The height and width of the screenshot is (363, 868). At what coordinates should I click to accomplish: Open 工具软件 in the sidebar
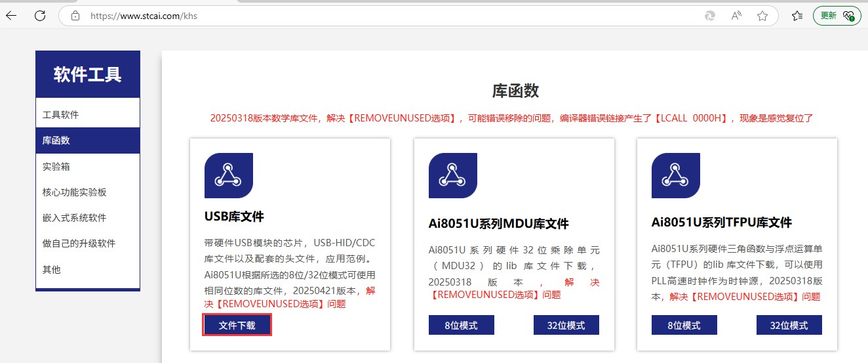click(88, 115)
